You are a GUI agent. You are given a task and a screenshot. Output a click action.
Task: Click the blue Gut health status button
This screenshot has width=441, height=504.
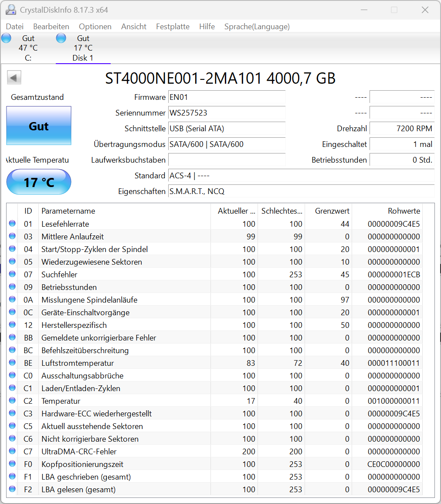click(38, 126)
